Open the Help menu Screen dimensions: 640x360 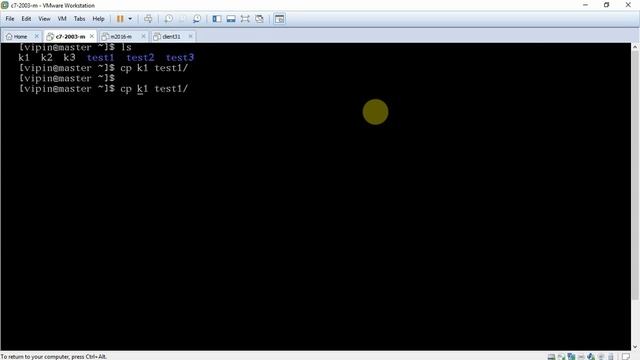point(98,19)
